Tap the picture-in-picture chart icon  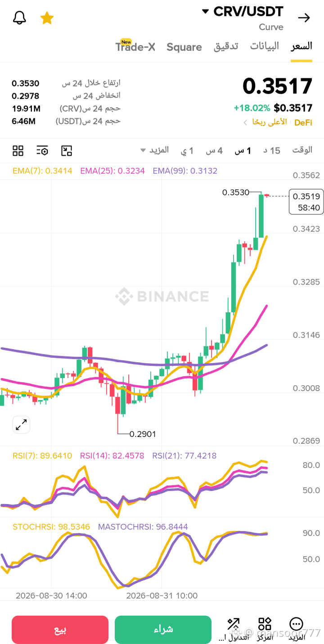[x=67, y=150]
